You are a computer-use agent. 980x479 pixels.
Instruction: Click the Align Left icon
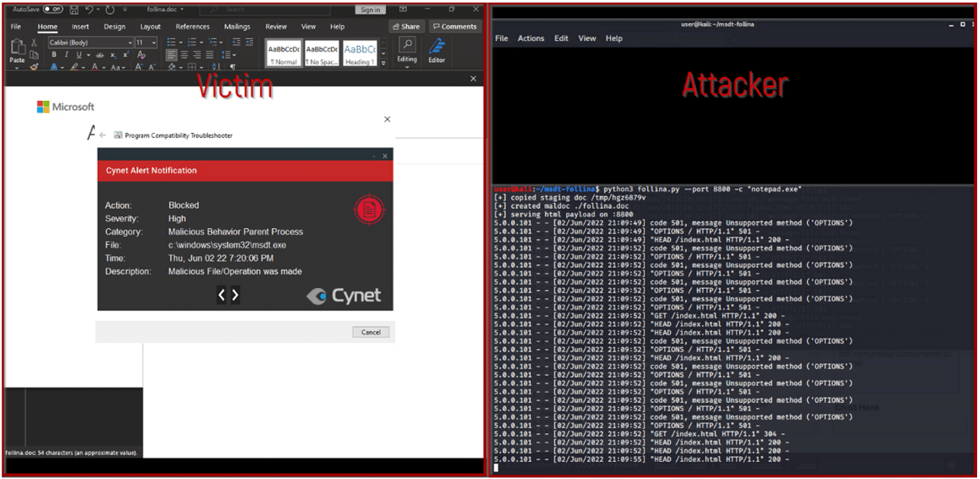pos(171,55)
